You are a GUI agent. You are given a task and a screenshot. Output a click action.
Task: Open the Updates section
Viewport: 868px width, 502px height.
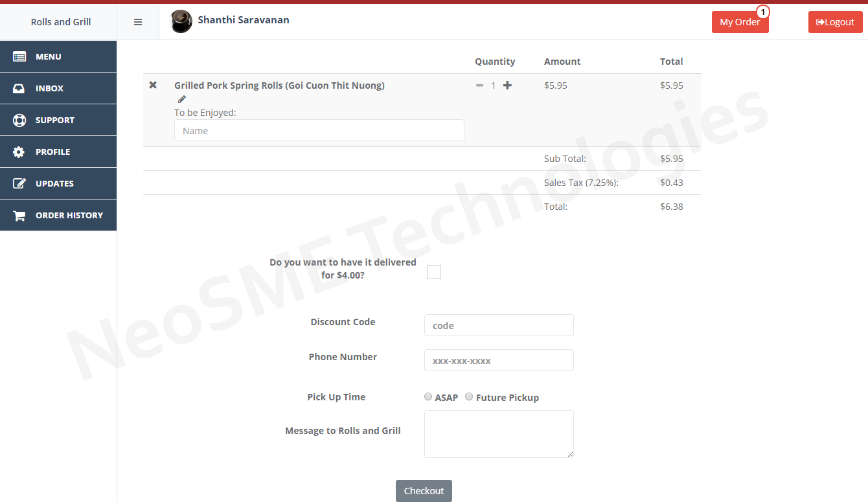pyautogui.click(x=58, y=183)
